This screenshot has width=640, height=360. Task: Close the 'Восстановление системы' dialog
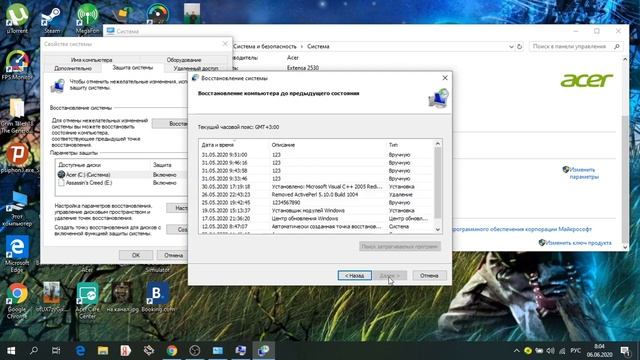point(445,78)
